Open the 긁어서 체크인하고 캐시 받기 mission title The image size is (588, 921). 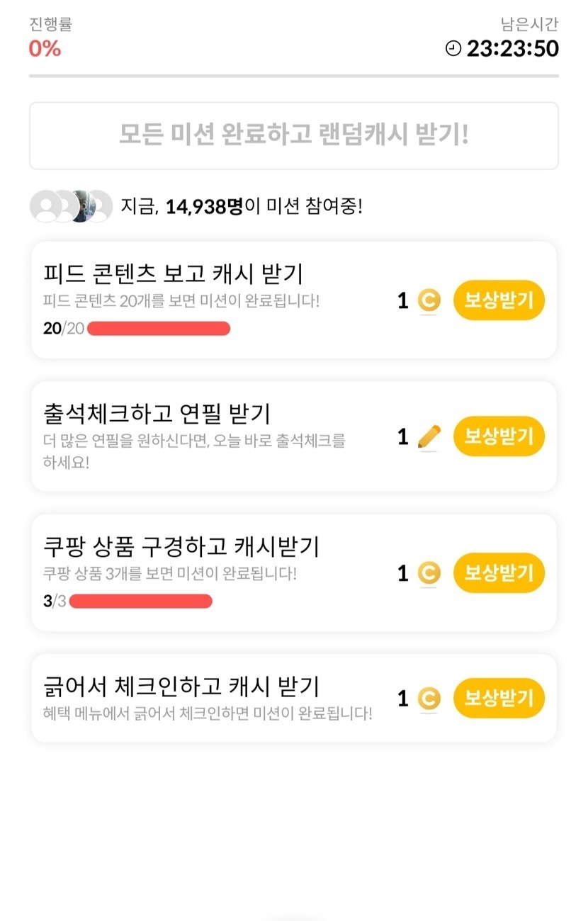click(x=181, y=686)
